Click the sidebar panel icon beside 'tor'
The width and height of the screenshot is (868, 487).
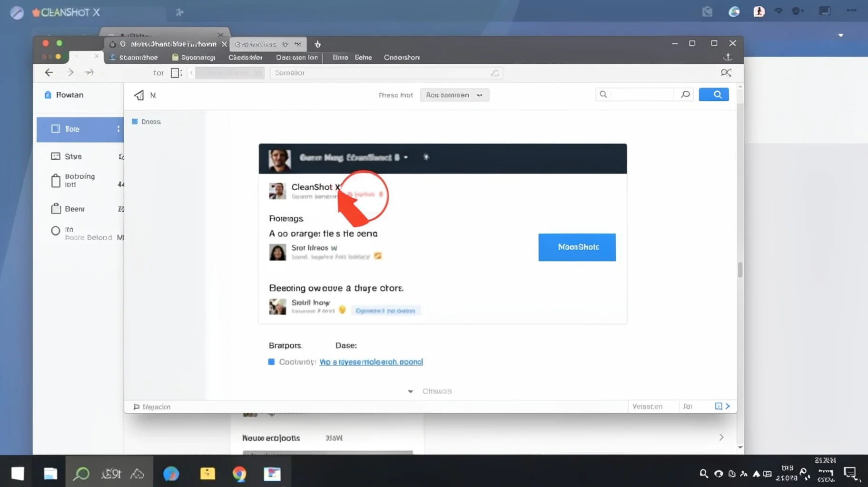click(x=176, y=73)
